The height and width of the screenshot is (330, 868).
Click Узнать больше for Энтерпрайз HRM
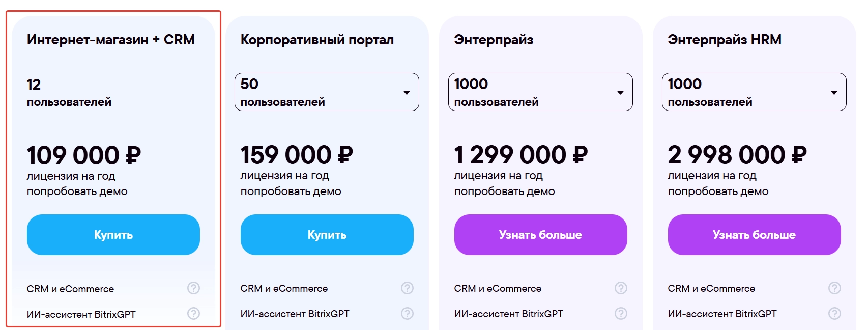755,235
